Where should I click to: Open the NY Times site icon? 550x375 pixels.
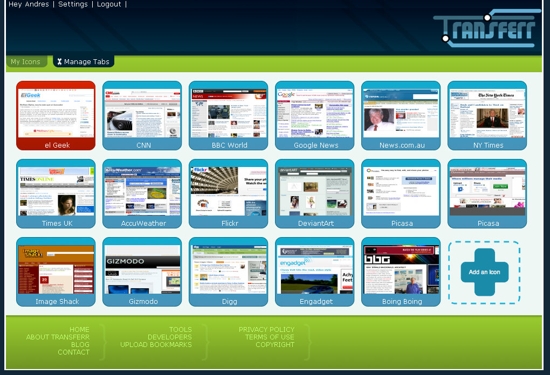(x=487, y=115)
